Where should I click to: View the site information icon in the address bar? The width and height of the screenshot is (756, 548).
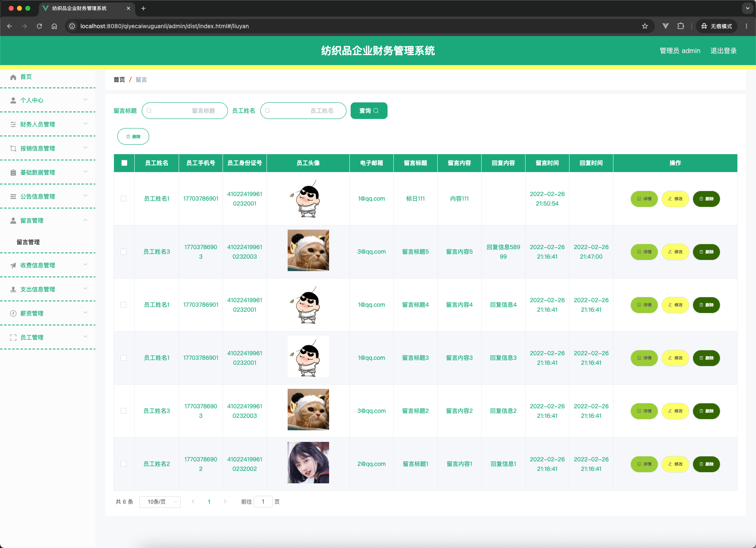click(x=72, y=26)
